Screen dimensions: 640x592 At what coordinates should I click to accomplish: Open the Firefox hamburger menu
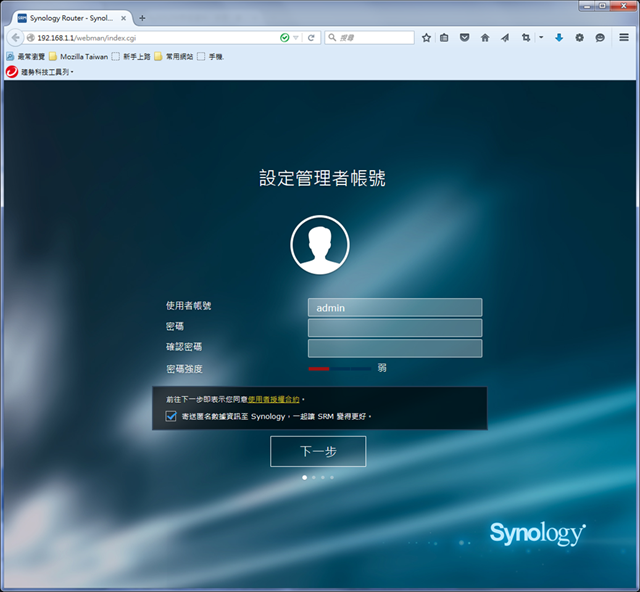click(624, 37)
